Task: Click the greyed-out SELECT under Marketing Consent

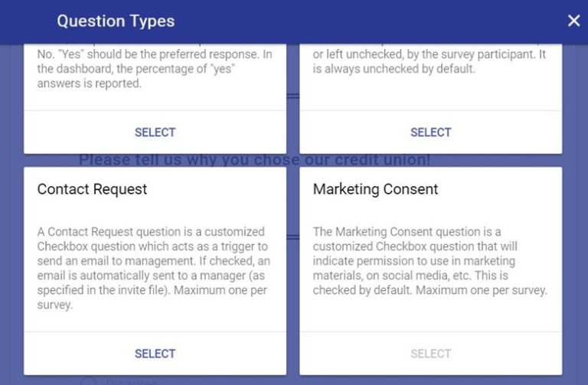Action: [x=430, y=354]
